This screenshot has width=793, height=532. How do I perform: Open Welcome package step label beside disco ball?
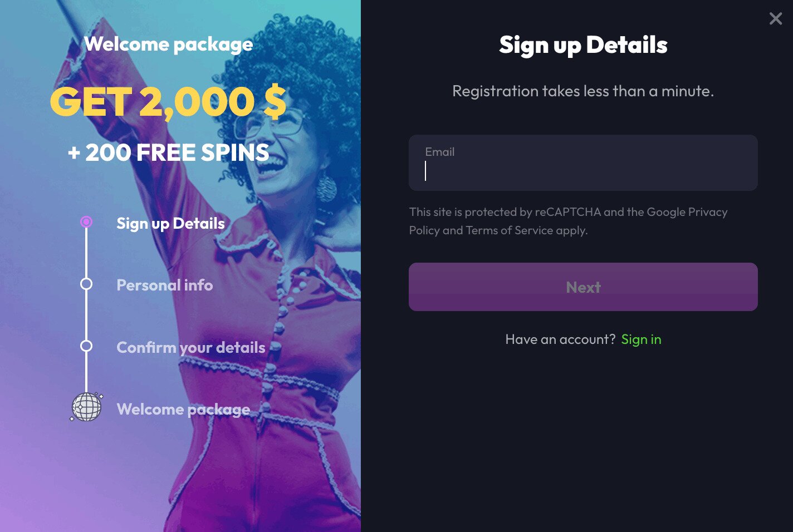(183, 410)
